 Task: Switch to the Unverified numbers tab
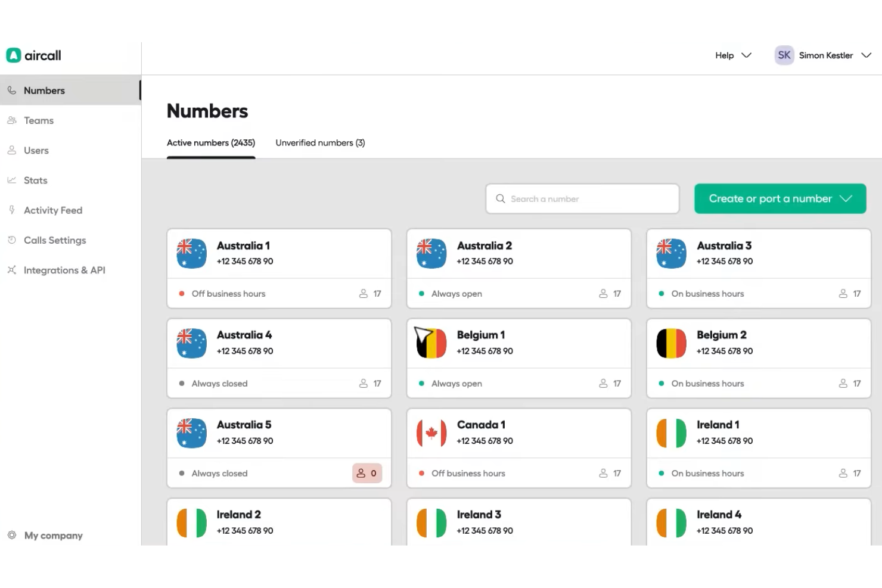320,142
